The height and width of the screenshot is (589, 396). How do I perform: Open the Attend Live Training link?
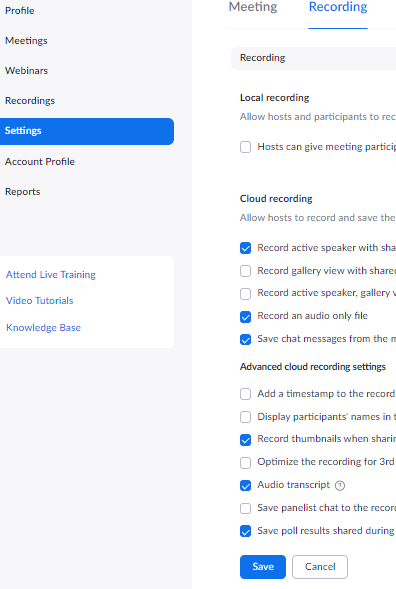click(x=51, y=275)
